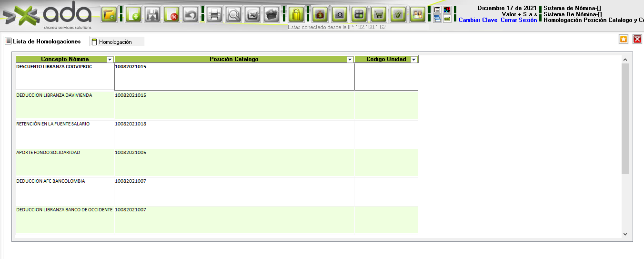Click Homologación Posición Catalogo title text

[594, 20]
